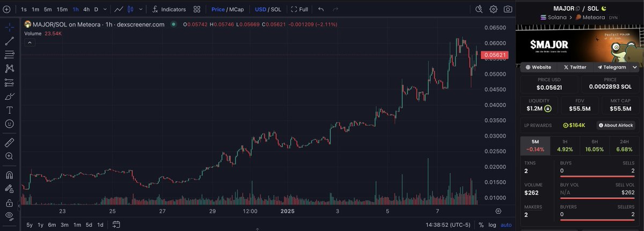
Task: Open the forecasting and measurement tools
Action: pyautogui.click(x=9, y=83)
